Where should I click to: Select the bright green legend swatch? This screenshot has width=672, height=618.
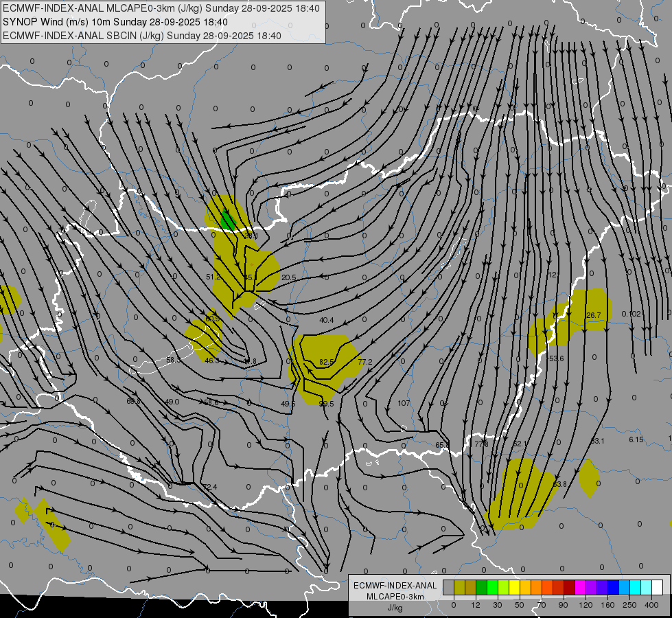tap(492, 588)
